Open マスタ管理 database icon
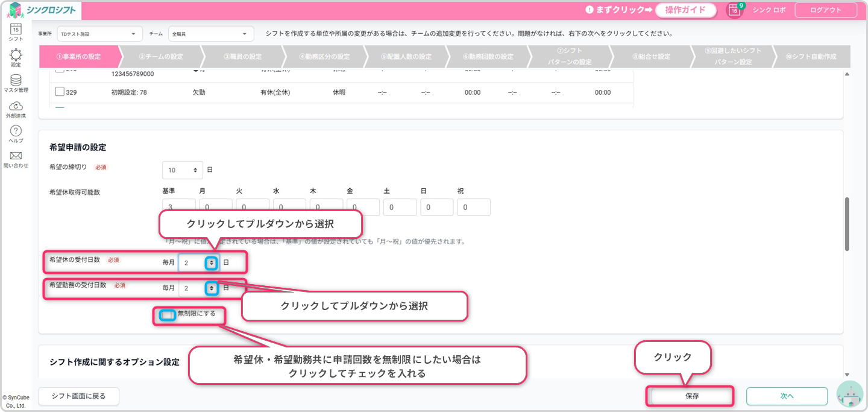The image size is (868, 412). (x=16, y=82)
